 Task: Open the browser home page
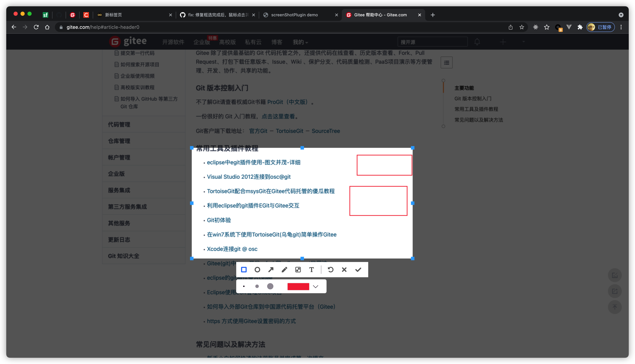(47, 27)
